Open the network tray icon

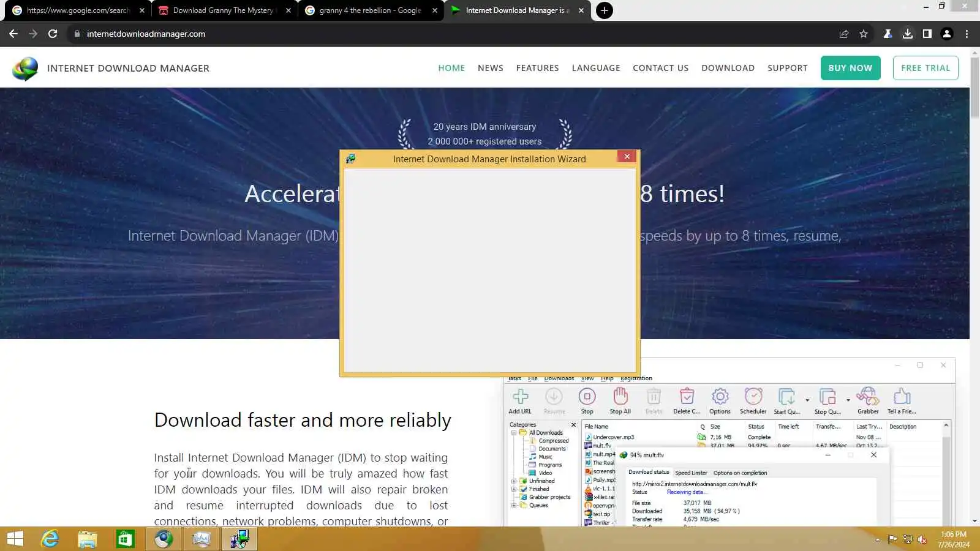click(x=907, y=539)
